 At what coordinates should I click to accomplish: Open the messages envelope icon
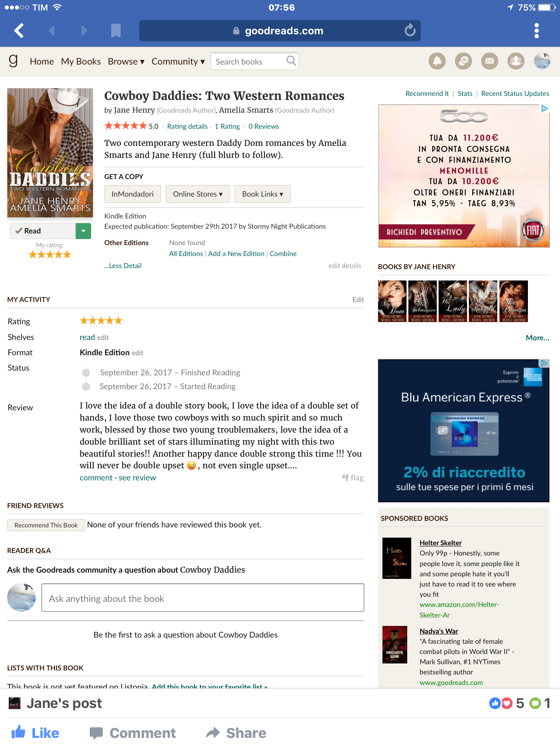490,61
